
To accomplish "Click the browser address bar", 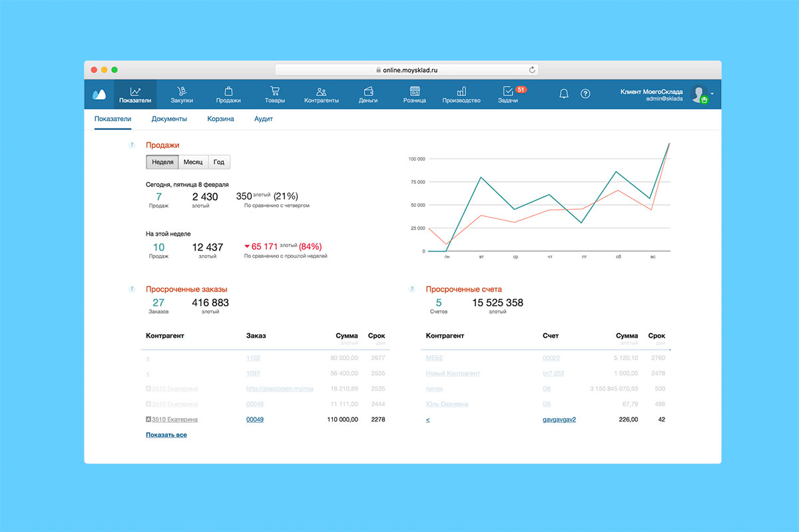I will (x=406, y=70).
